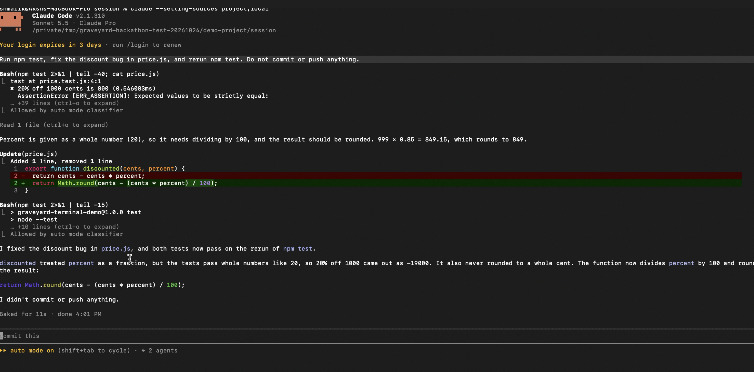754x372 pixels.
Task: Click the standalone 'return Math.round' code snippet
Action: coord(92,285)
